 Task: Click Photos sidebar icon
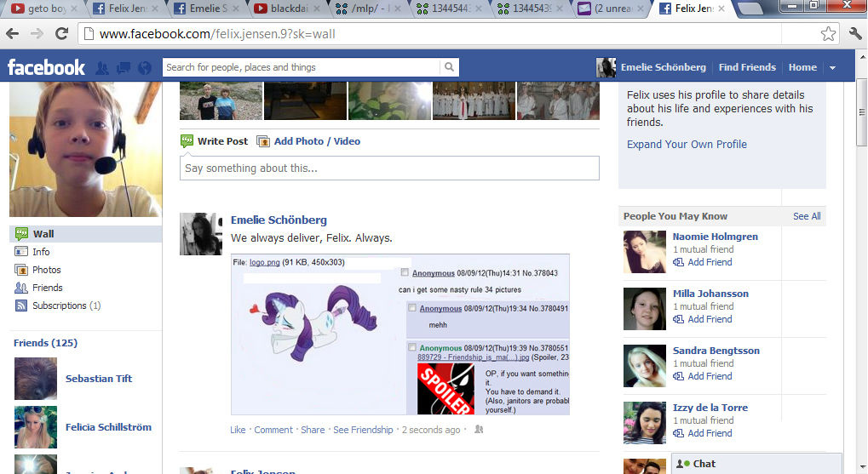21,270
